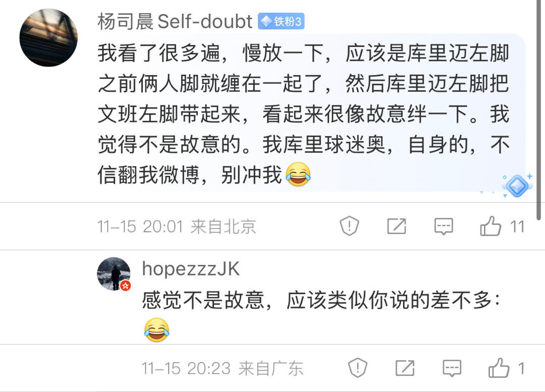Tap the reply text 感觉不是故意
Viewport: 545px width, 392px height.
pos(321,300)
